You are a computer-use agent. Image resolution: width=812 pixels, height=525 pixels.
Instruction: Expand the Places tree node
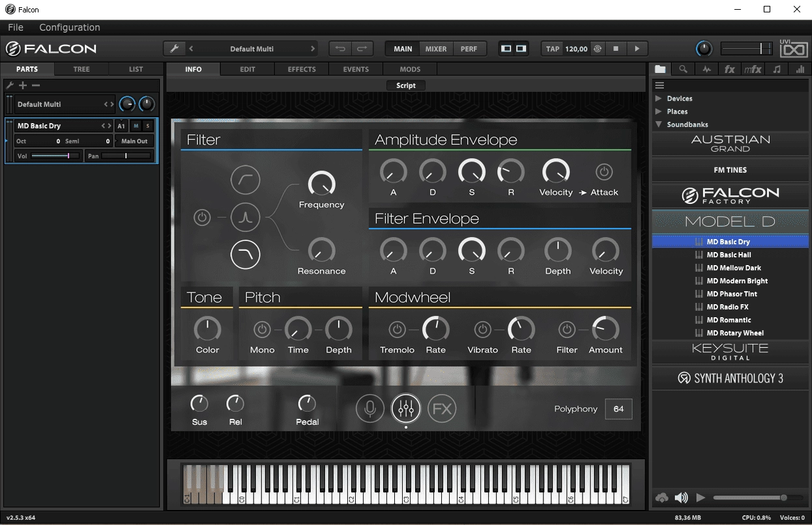point(659,111)
